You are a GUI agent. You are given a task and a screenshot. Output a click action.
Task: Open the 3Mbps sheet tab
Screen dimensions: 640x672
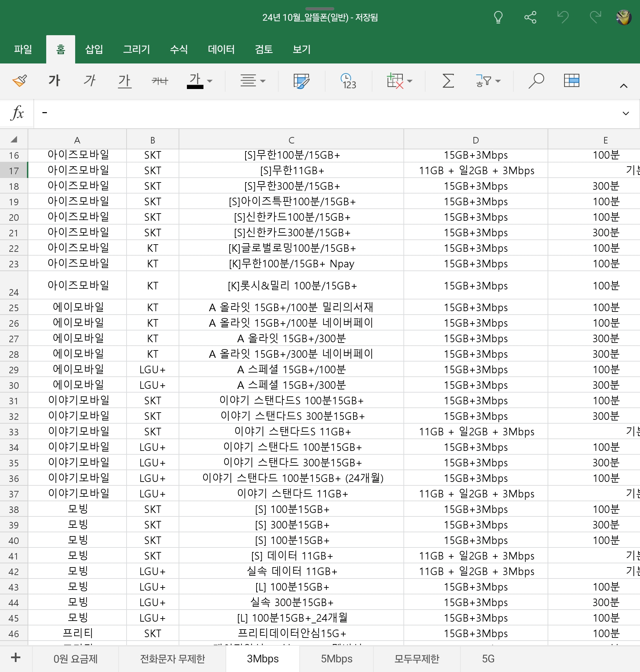pyautogui.click(x=263, y=659)
